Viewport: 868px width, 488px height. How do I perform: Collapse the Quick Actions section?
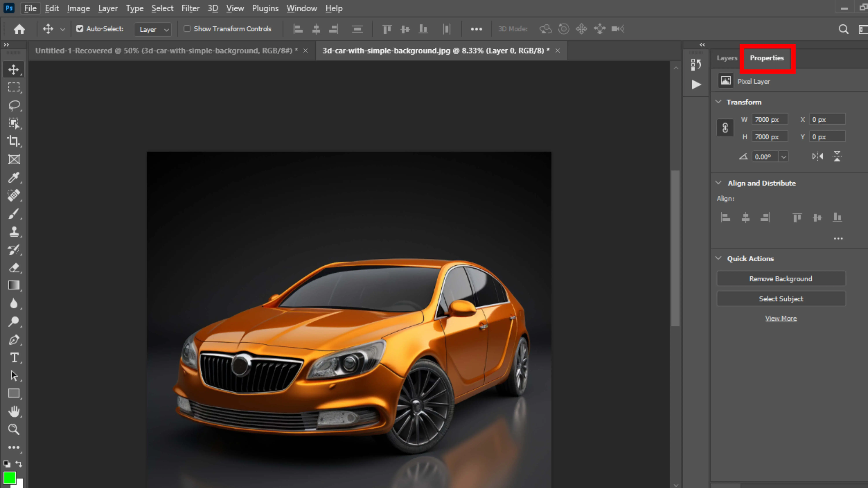(x=718, y=258)
